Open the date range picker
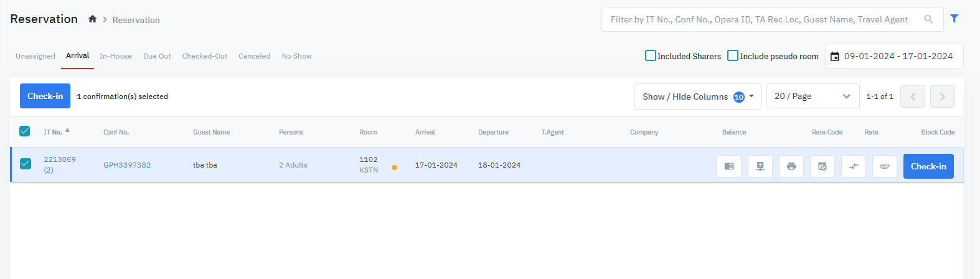This screenshot has width=980, height=279. point(893,56)
